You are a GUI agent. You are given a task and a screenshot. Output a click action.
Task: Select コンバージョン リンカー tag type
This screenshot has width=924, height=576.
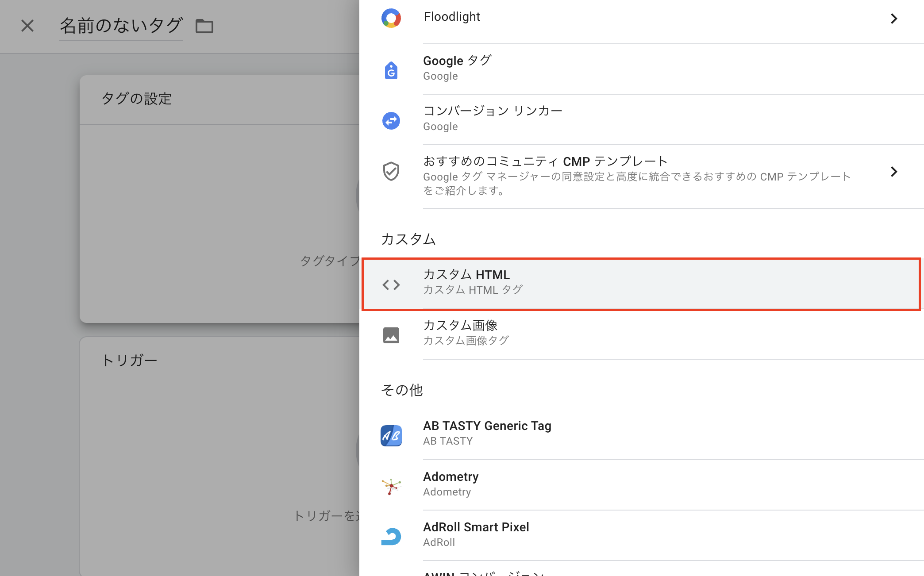pyautogui.click(x=642, y=119)
